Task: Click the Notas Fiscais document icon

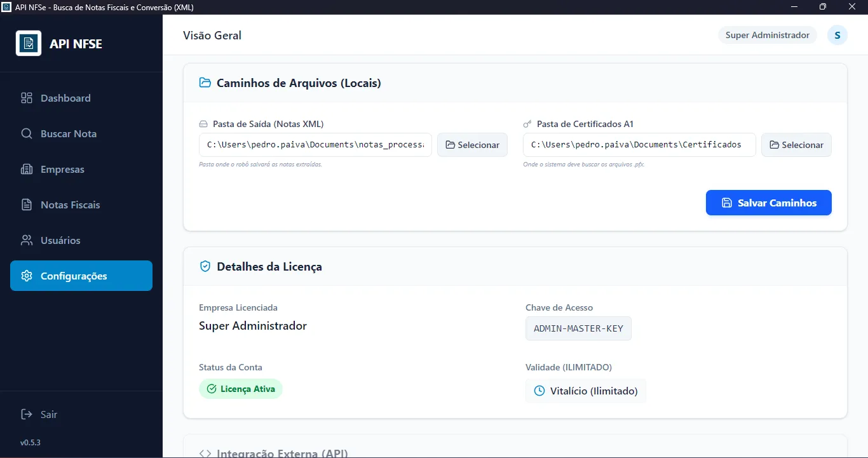Action: point(27,205)
